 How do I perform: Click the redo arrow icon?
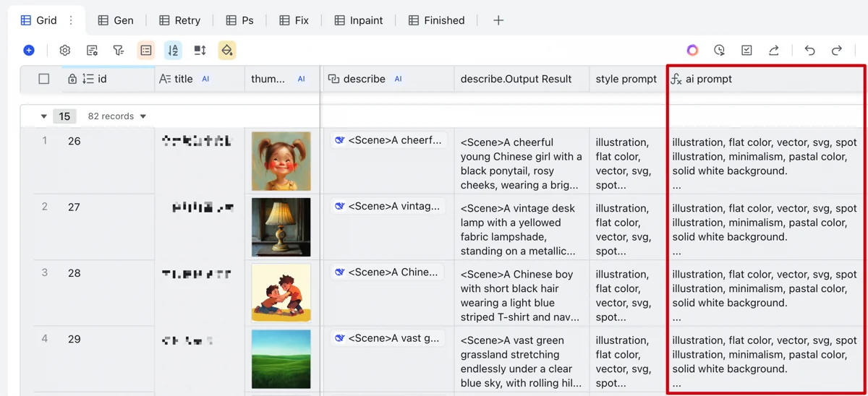837,50
